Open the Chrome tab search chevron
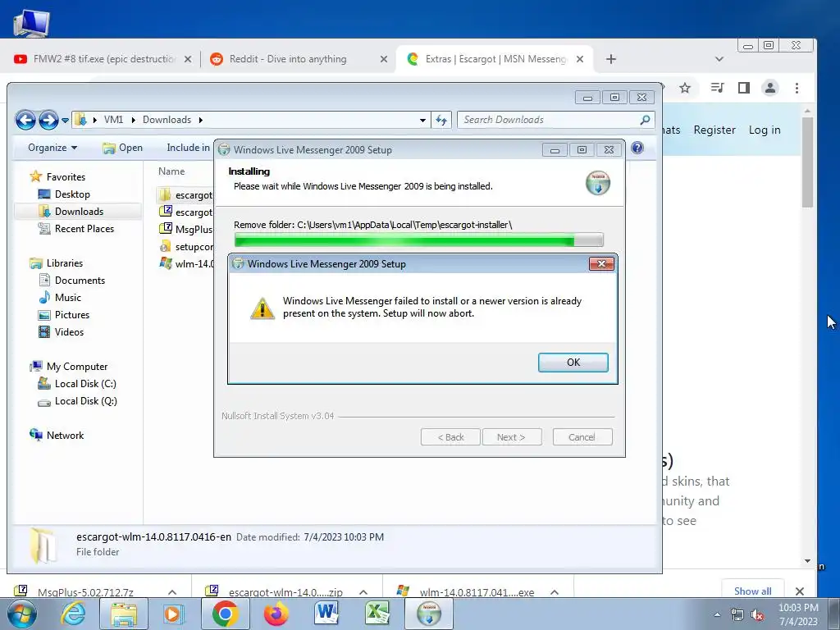 [x=719, y=59]
